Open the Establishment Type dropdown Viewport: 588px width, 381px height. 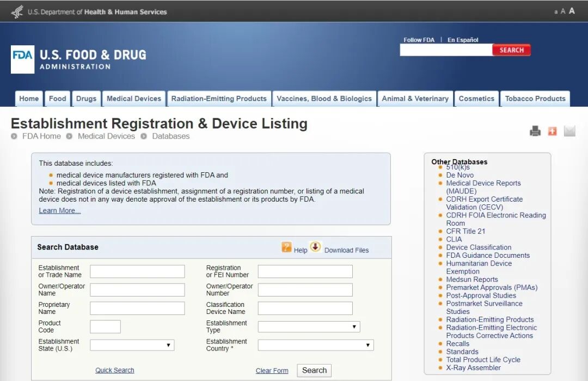(x=309, y=326)
